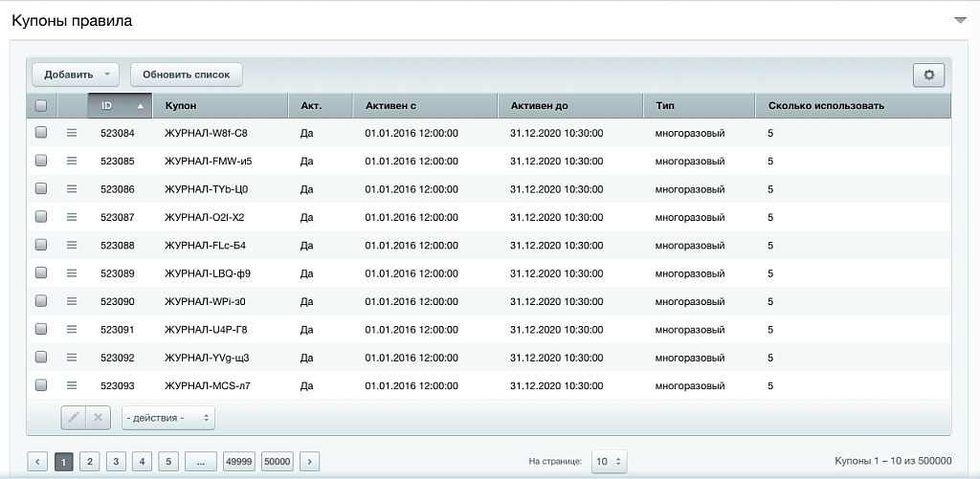Select checkbox for coupon ЖУРНАЛ-WPi-з0
Viewport: 980px width, 479px height.
click(x=41, y=301)
